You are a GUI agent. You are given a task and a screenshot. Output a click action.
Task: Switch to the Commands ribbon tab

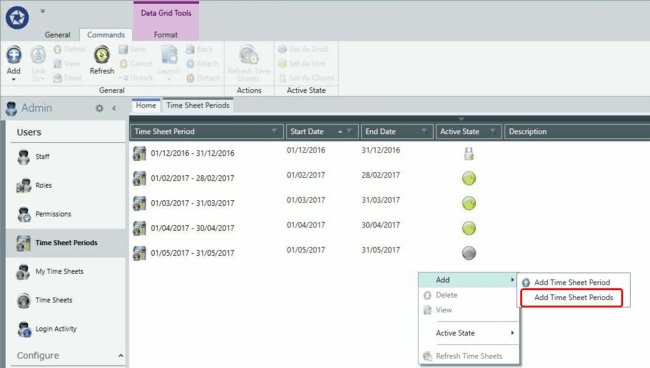pyautogui.click(x=106, y=35)
